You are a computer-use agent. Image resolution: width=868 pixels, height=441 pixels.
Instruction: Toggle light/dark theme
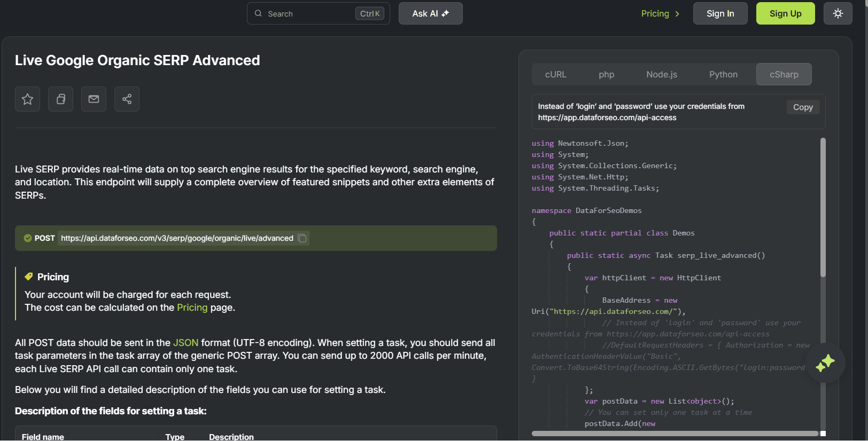838,13
